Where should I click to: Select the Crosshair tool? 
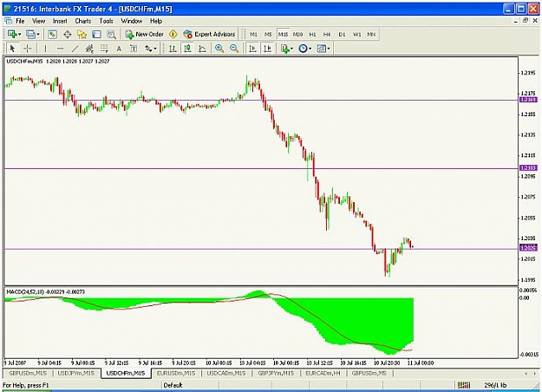coord(27,49)
